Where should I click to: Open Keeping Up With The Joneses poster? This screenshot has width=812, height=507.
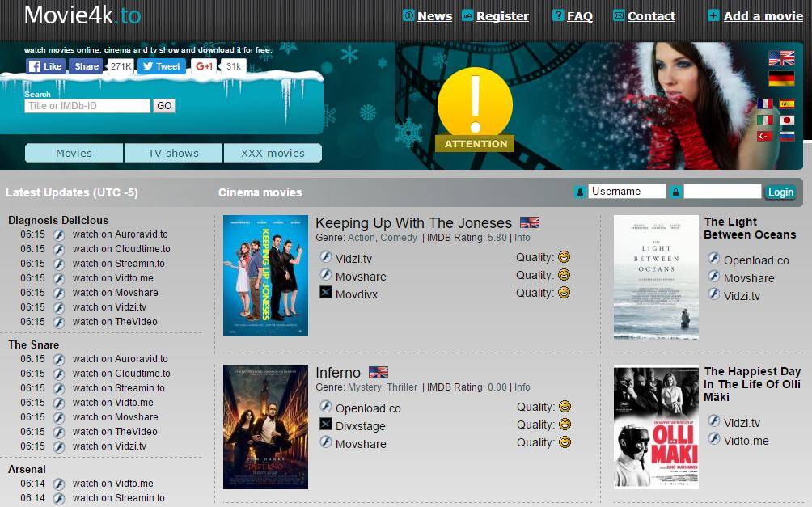pos(265,276)
